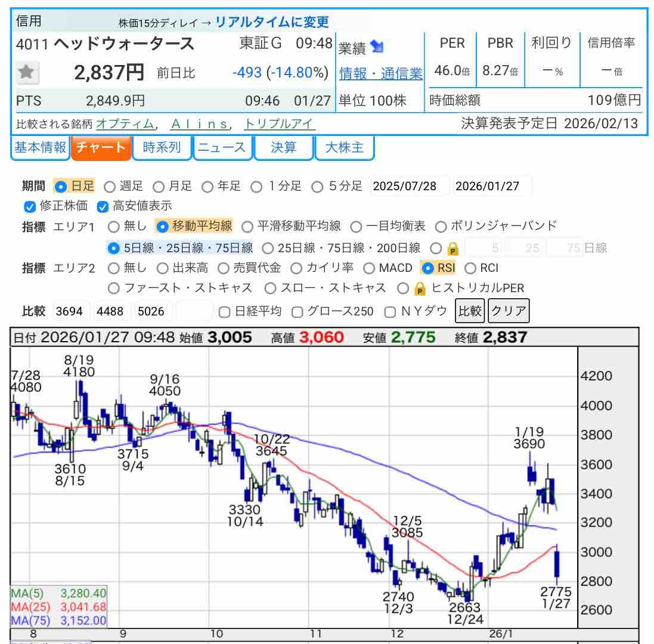The height and width of the screenshot is (644, 654).
Task: Uncheck the 修正株価 checkbox
Action: coord(30,206)
